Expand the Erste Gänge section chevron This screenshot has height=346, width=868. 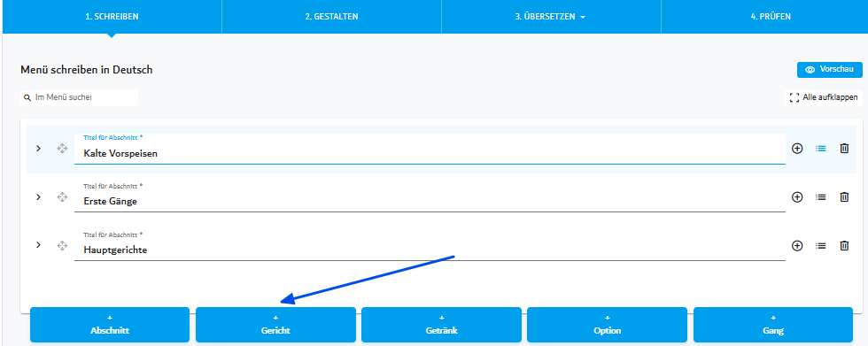coord(38,196)
